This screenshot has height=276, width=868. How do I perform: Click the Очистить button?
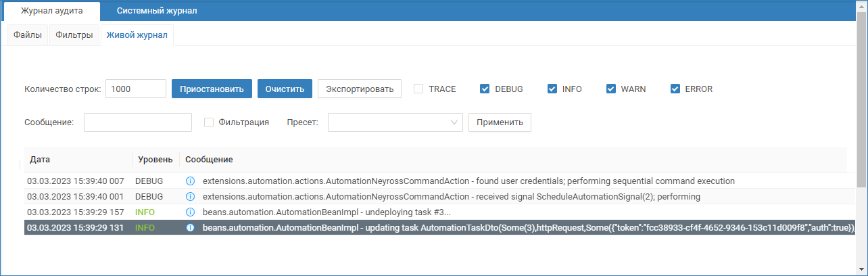click(x=285, y=89)
